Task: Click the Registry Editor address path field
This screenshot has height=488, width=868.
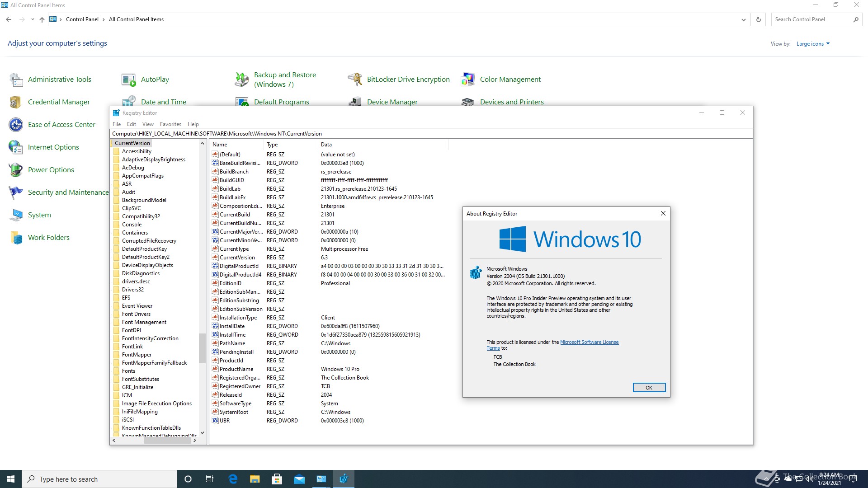Action: click(431, 134)
